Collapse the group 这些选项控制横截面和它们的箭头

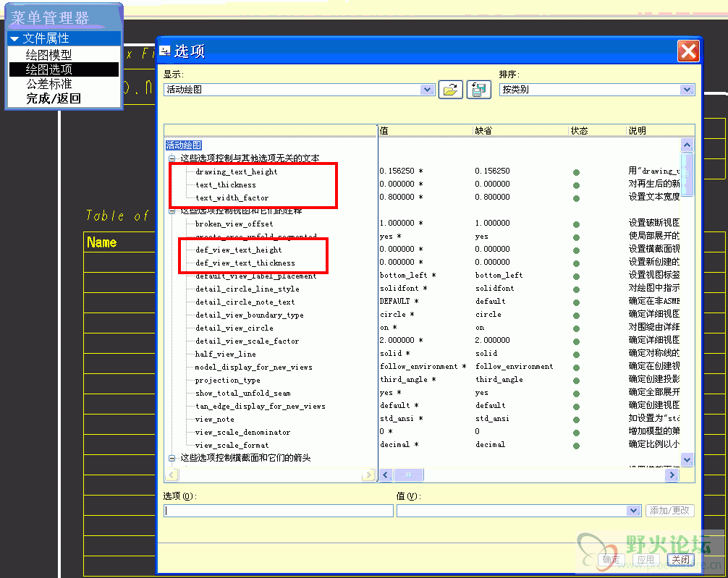click(x=172, y=458)
